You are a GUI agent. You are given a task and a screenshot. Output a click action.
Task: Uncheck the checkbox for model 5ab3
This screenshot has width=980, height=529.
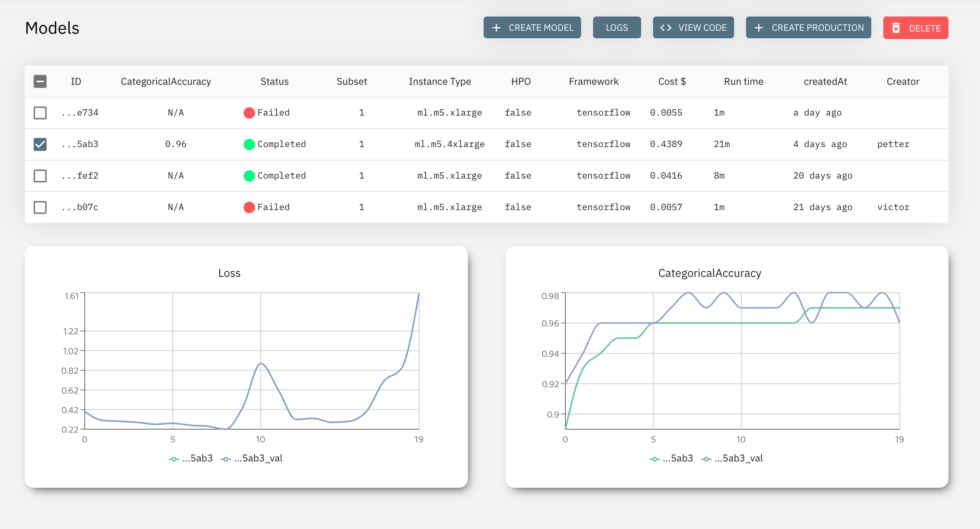pyautogui.click(x=40, y=144)
